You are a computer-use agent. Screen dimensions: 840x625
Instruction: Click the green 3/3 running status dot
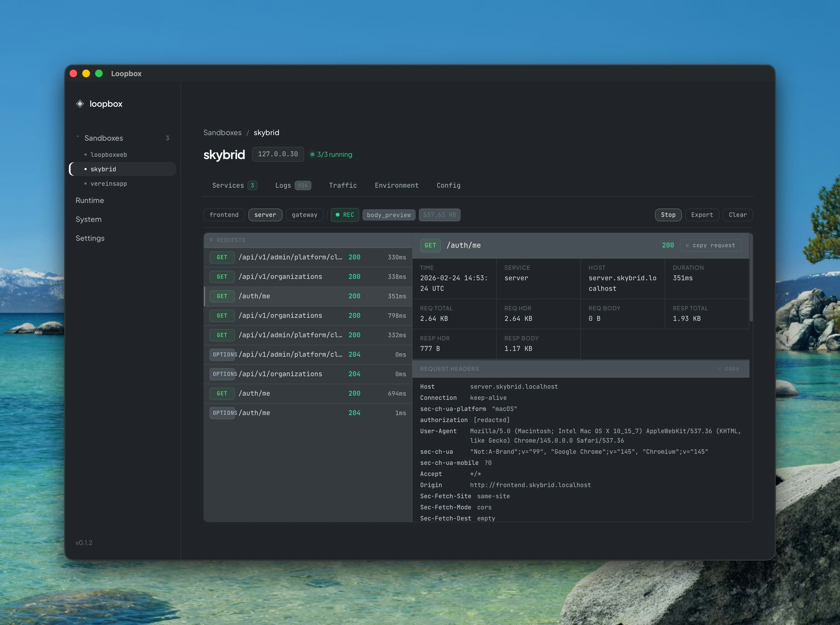[312, 154]
